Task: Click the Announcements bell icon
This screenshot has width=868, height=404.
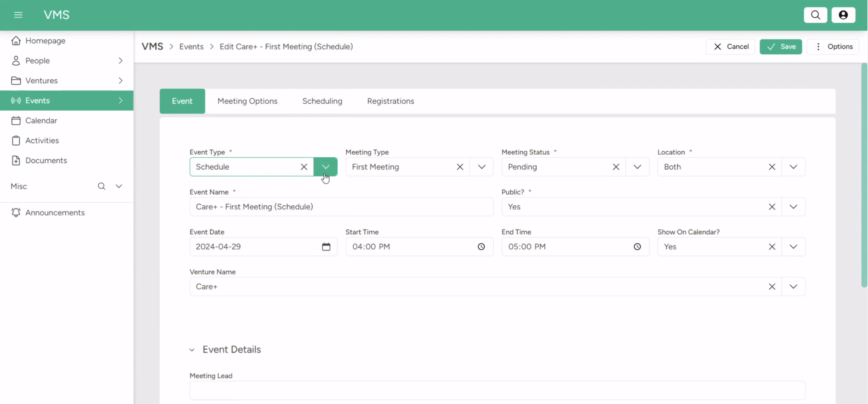Action: 16,213
